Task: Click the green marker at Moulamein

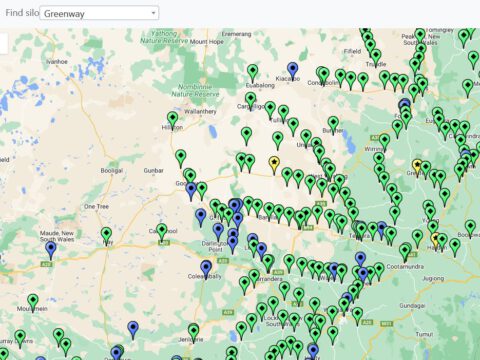Action: (x=33, y=302)
